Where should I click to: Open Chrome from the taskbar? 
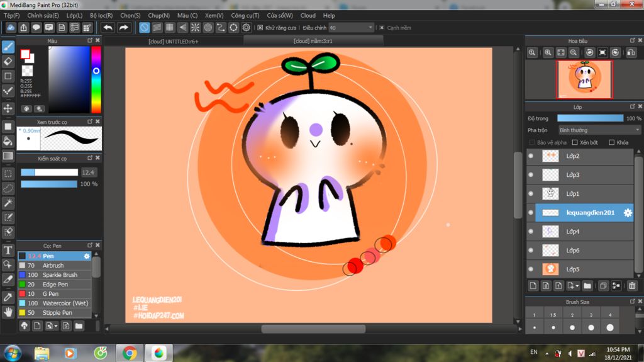[x=130, y=353]
